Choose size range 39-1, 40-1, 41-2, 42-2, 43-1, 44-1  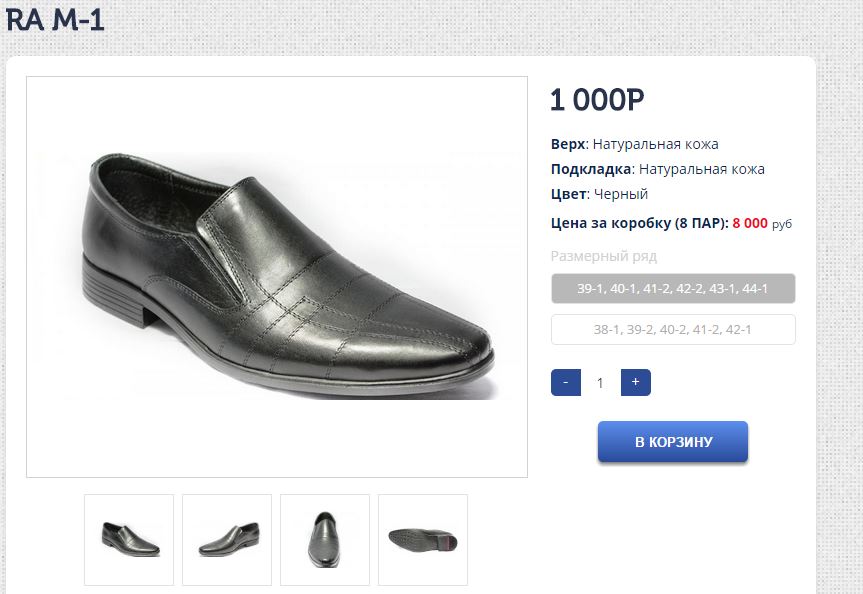(x=673, y=288)
